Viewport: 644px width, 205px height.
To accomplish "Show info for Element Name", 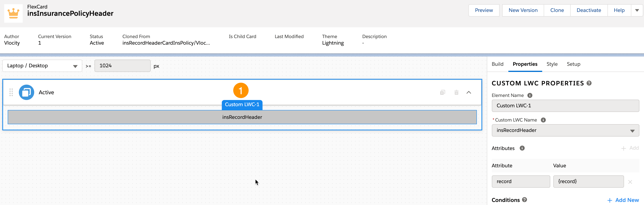I will [x=530, y=95].
